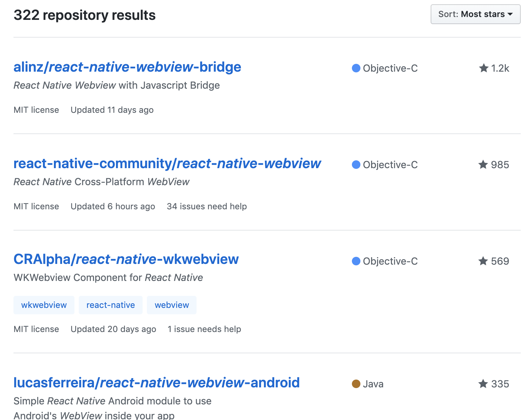Click the star icon beside 1.2k

pyautogui.click(x=483, y=68)
